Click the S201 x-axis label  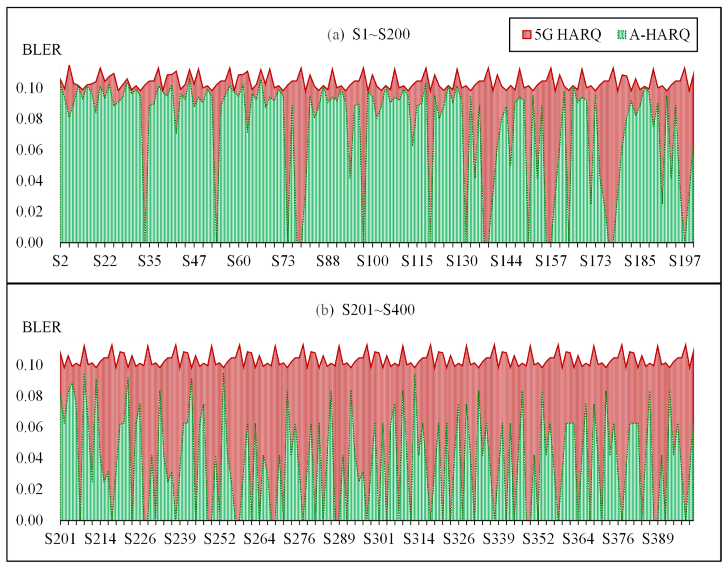point(60,539)
